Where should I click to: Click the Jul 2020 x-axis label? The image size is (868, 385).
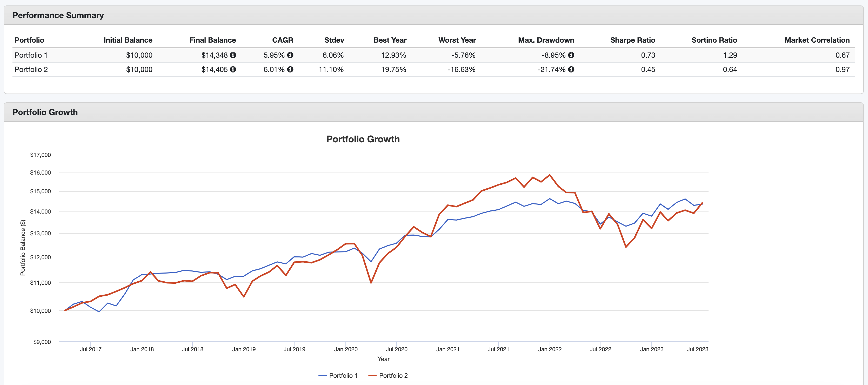[x=396, y=349]
